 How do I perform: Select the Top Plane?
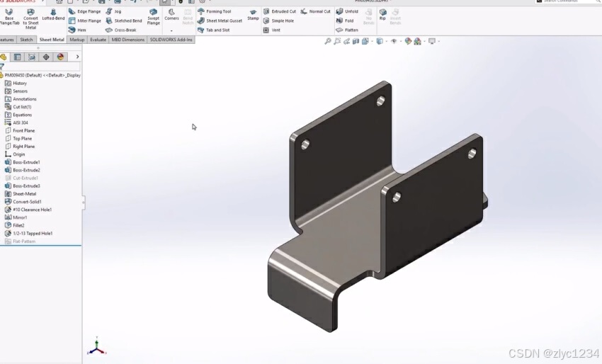[x=18, y=139]
